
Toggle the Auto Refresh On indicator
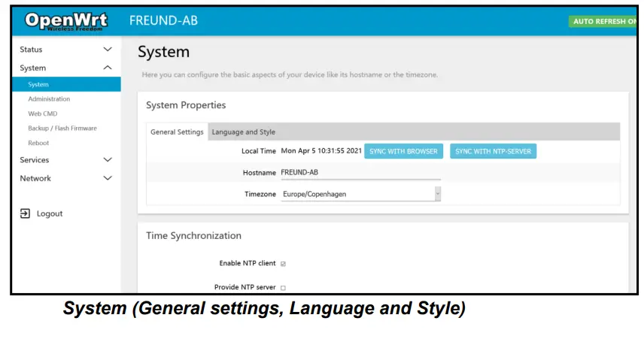coord(604,22)
